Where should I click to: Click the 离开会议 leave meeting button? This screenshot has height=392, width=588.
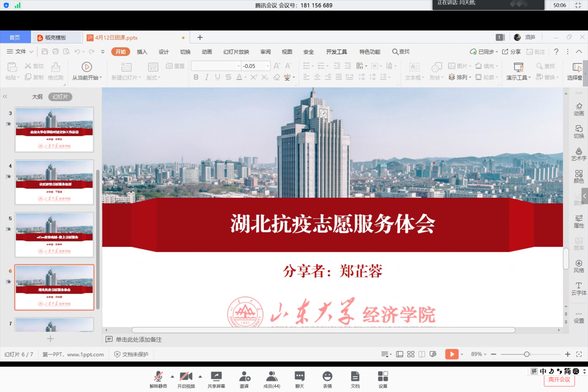[559, 380]
